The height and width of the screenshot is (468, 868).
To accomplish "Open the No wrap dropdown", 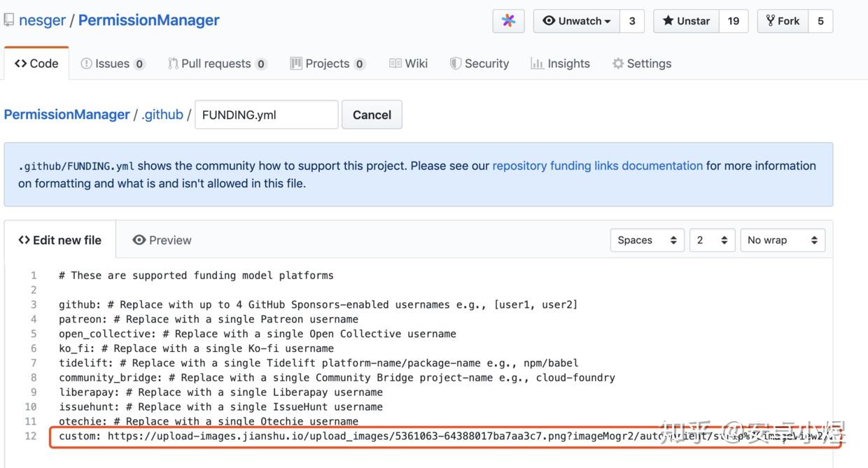I will [782, 240].
